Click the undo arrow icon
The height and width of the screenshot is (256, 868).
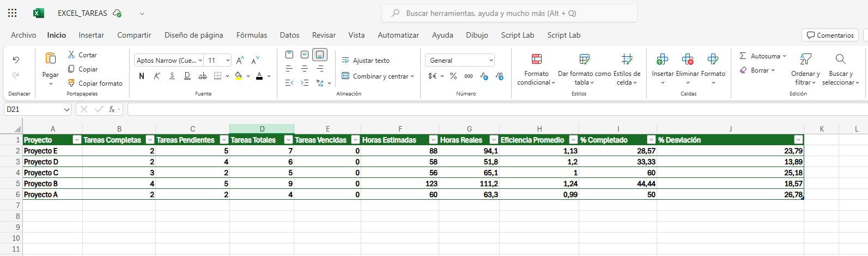pos(16,60)
